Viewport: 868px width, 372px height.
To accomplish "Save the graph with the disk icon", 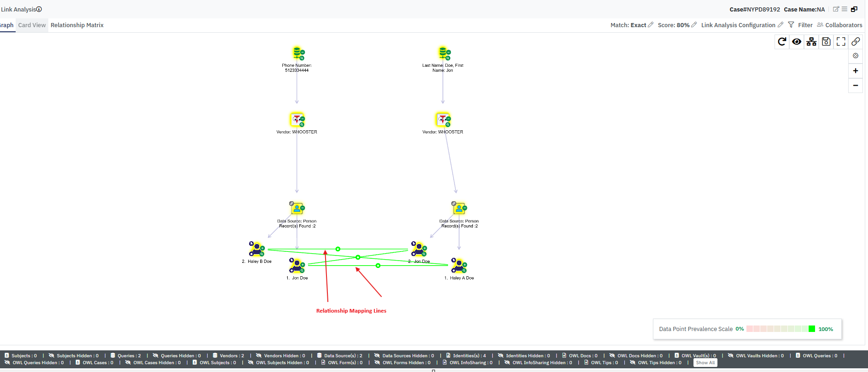I will [x=826, y=42].
